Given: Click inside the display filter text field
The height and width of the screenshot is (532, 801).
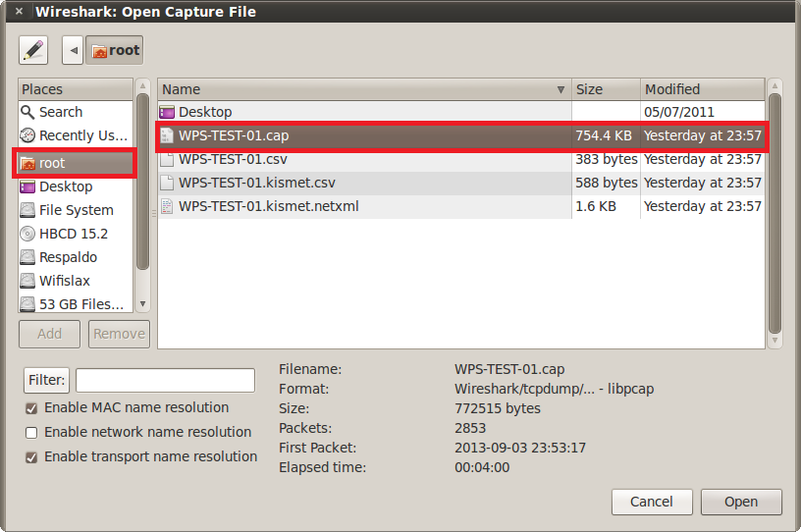Looking at the screenshot, I should [x=166, y=380].
